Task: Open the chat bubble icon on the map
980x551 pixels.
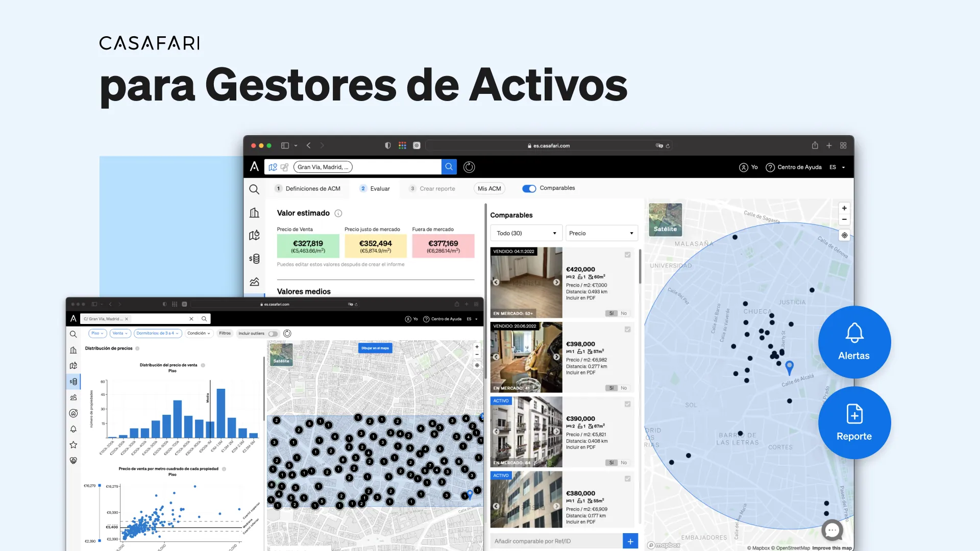Action: (832, 530)
